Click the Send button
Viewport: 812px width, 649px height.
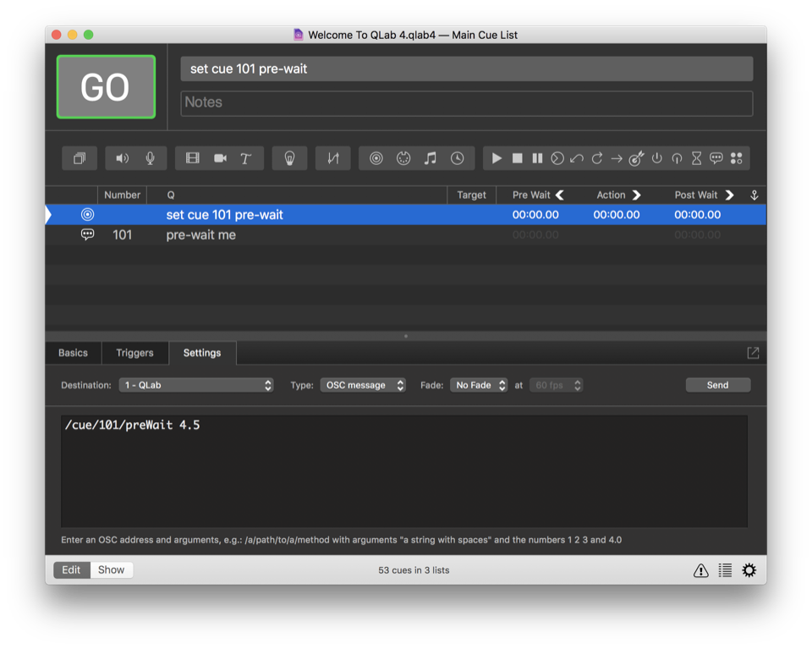coord(717,385)
